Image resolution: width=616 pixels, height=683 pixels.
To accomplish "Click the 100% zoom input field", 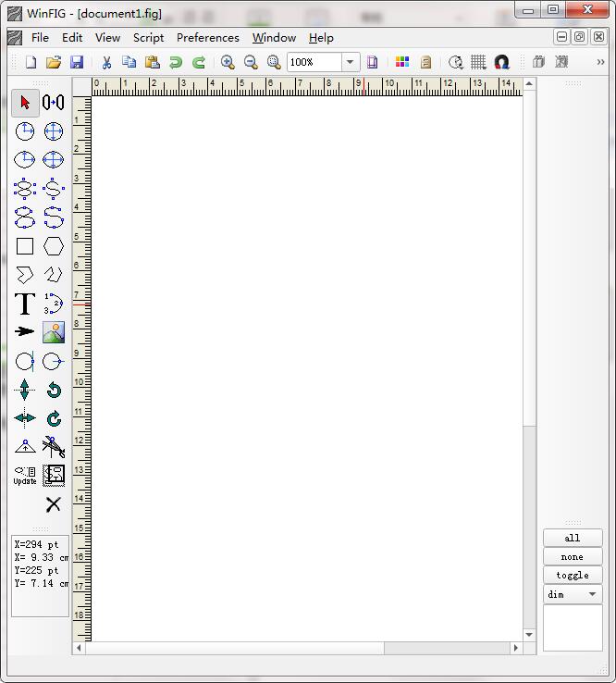I will tap(314, 62).
